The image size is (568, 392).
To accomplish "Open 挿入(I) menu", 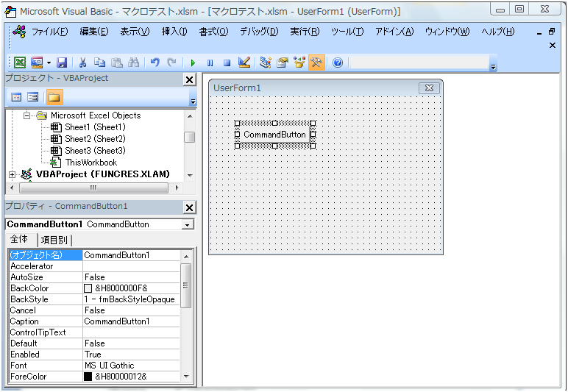I will [x=174, y=32].
